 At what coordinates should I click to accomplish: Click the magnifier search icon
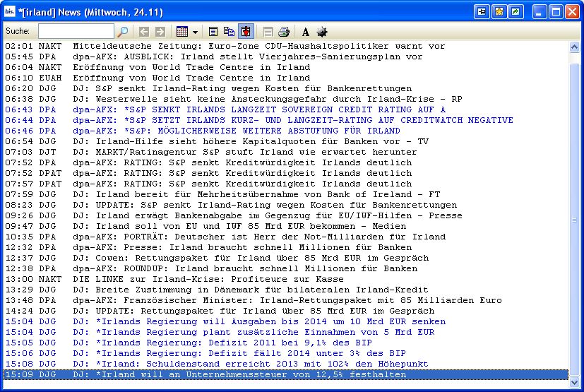coord(123,32)
